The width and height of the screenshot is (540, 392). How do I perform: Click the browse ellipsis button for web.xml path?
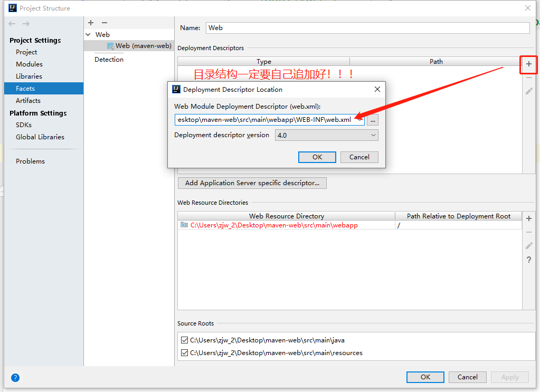[373, 120]
